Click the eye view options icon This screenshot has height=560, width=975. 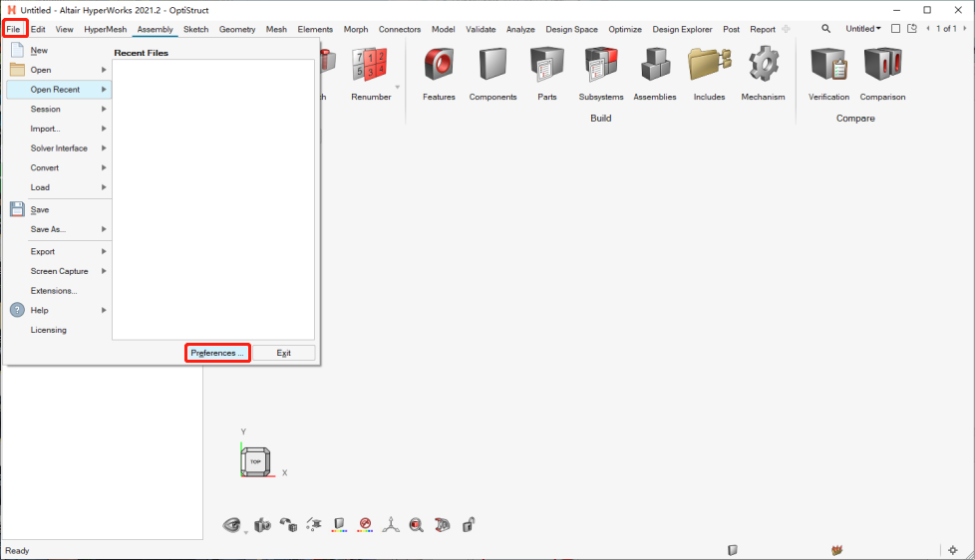pos(231,525)
